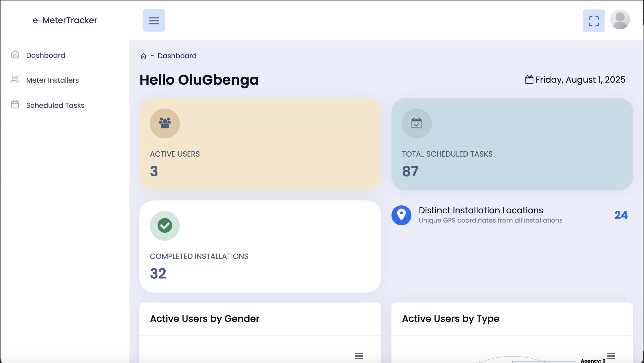Click the Completed Installations checkmark icon
Viewport: 644px width, 363px height.
point(165,226)
